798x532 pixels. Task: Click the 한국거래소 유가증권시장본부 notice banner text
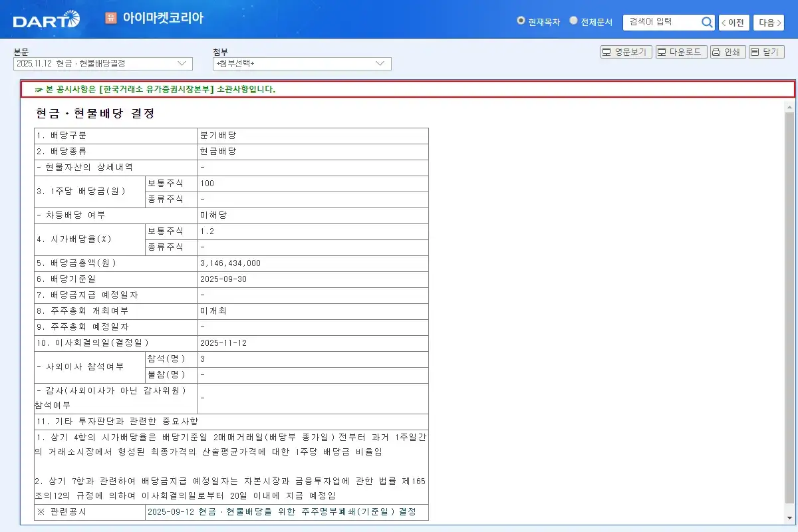[160, 89]
